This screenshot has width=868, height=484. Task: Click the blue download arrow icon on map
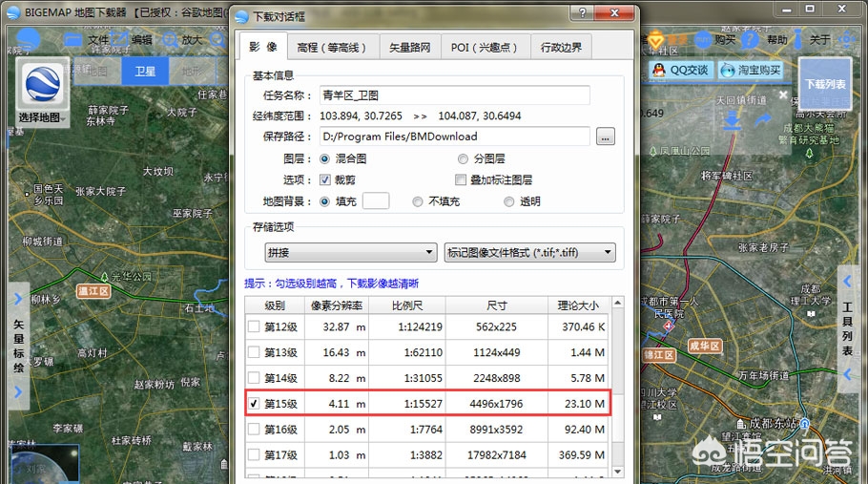[x=732, y=120]
